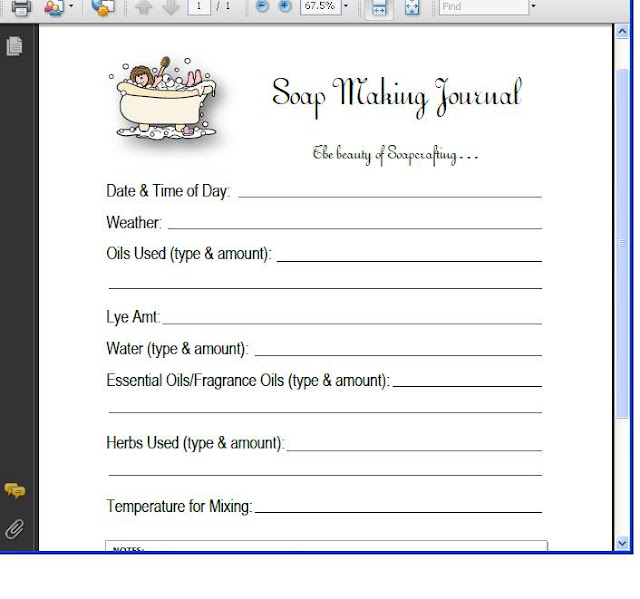The image size is (640, 599).
Task: Go to next page with down arrow
Action: (171, 7)
